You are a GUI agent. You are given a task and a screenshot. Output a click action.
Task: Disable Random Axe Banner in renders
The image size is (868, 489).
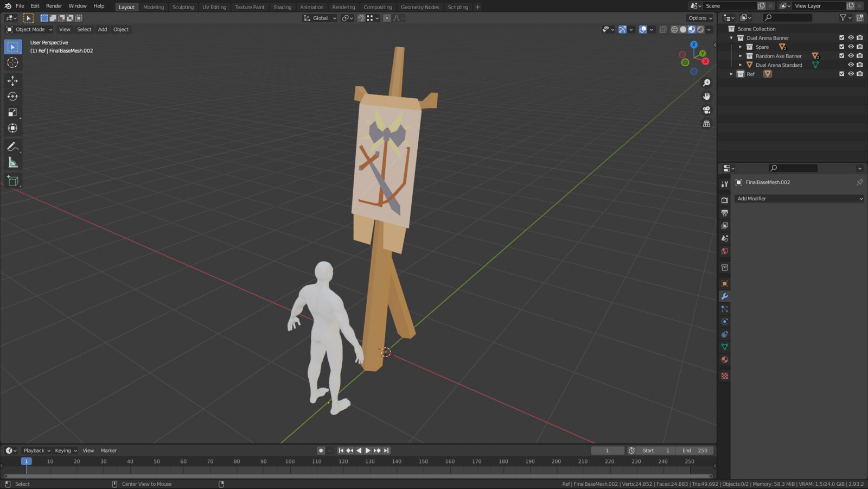[860, 56]
